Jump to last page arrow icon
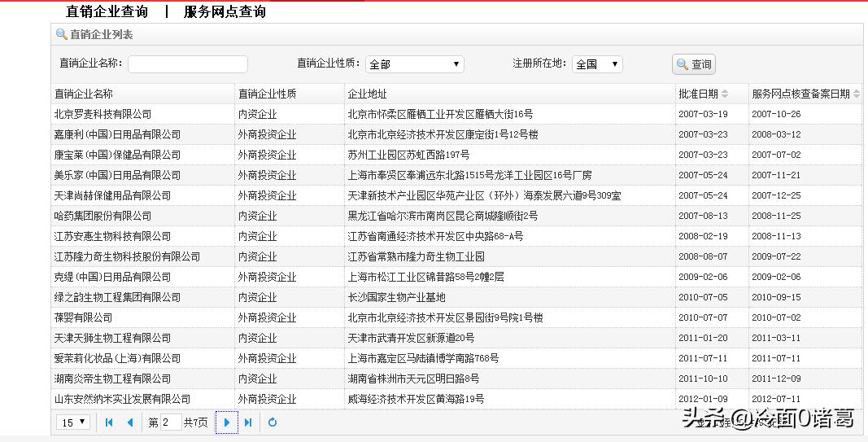 (x=248, y=422)
